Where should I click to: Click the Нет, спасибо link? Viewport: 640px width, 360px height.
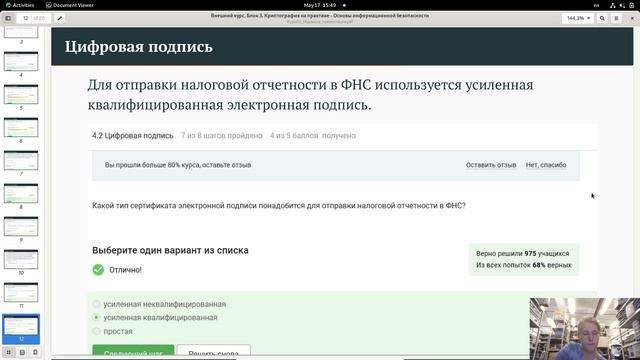click(x=546, y=165)
